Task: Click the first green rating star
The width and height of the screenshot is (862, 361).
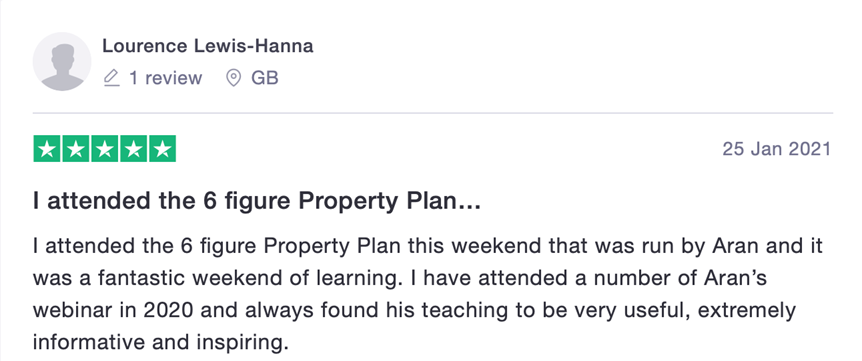Action: pyautogui.click(x=47, y=149)
